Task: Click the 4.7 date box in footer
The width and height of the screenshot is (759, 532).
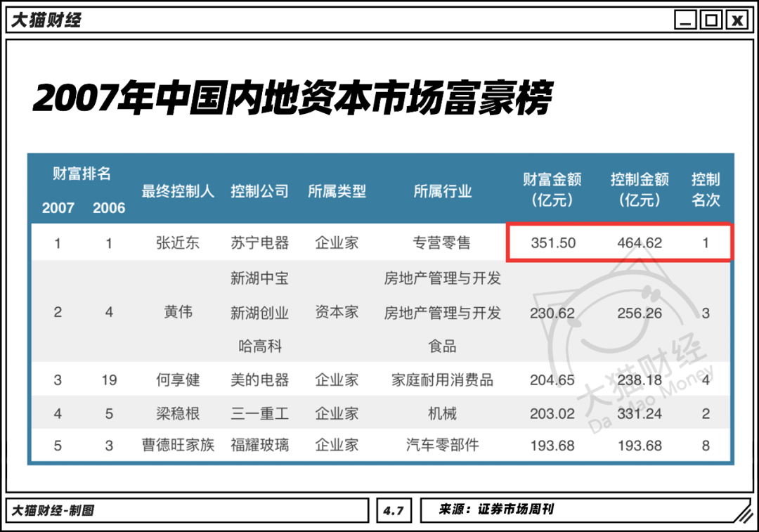Action: [x=394, y=511]
